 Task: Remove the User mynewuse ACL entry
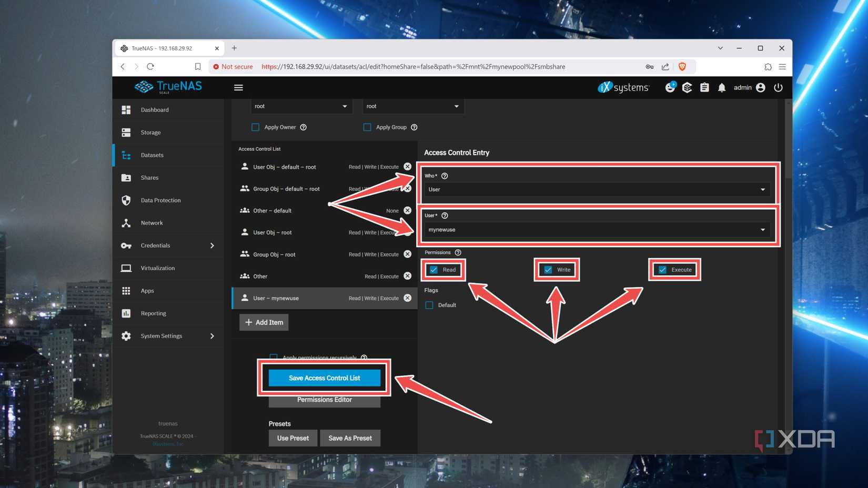(407, 298)
